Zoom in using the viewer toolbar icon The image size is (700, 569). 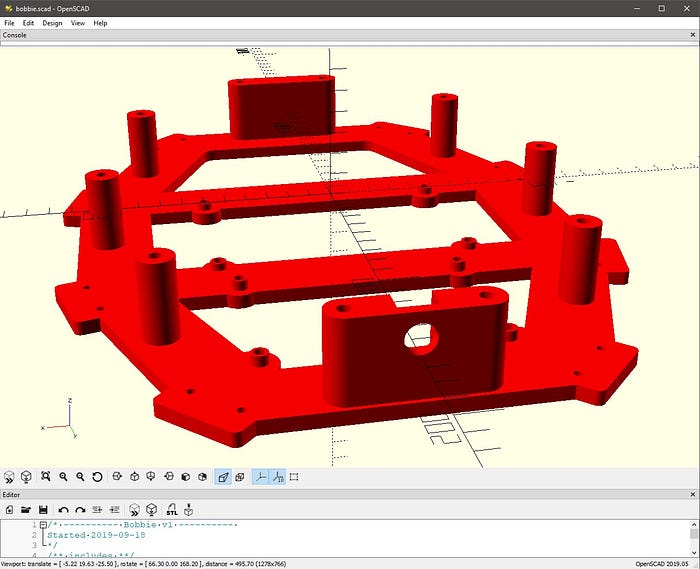[x=63, y=477]
